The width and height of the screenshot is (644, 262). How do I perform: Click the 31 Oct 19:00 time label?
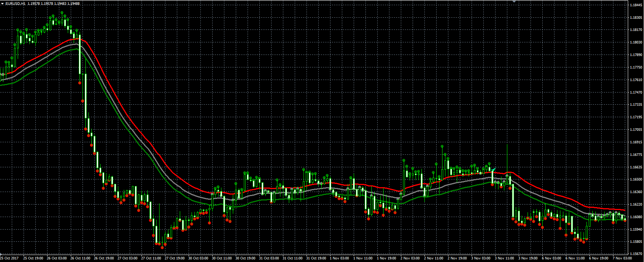(x=316, y=258)
